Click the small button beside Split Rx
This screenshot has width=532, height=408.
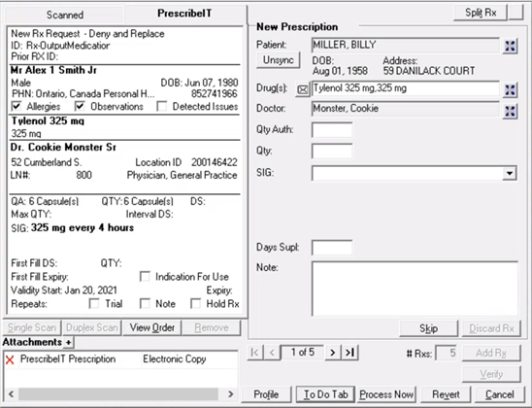(x=515, y=13)
